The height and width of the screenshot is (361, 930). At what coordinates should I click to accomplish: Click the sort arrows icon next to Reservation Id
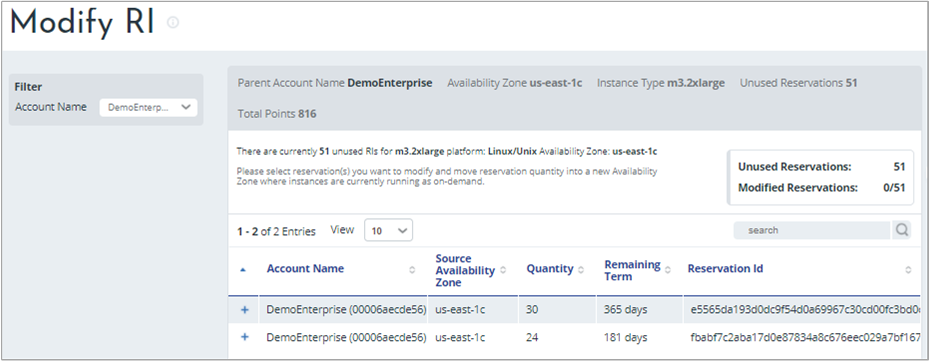(x=908, y=270)
